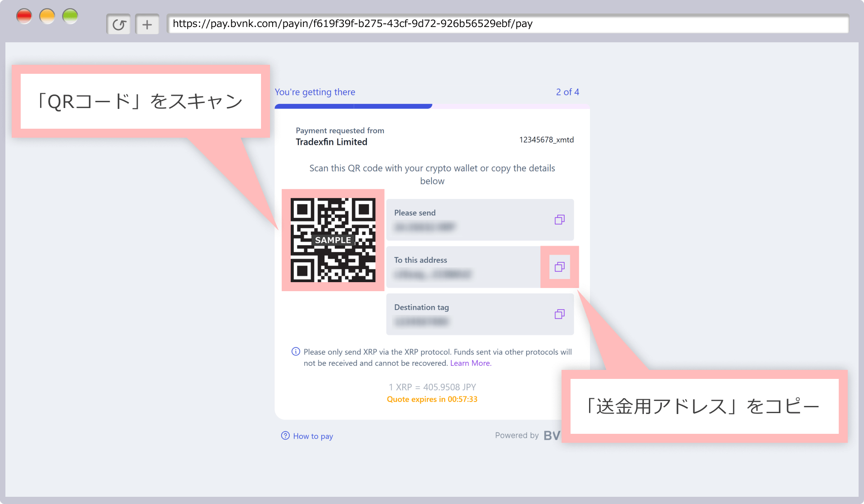Click the SAMPLE QR code image
The height and width of the screenshot is (504, 864).
tap(333, 240)
